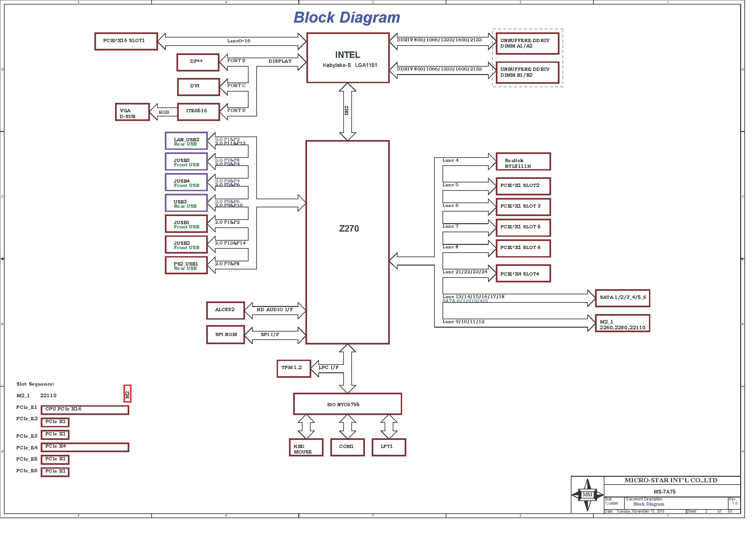
Task: Click the MS-7A75 model number
Action: 665,492
